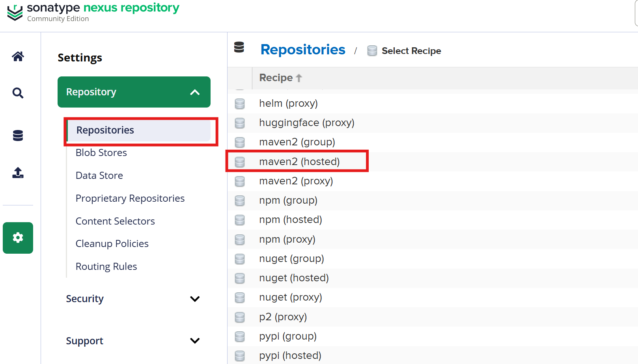Click the maven2 (hosted) row icon

point(240,162)
